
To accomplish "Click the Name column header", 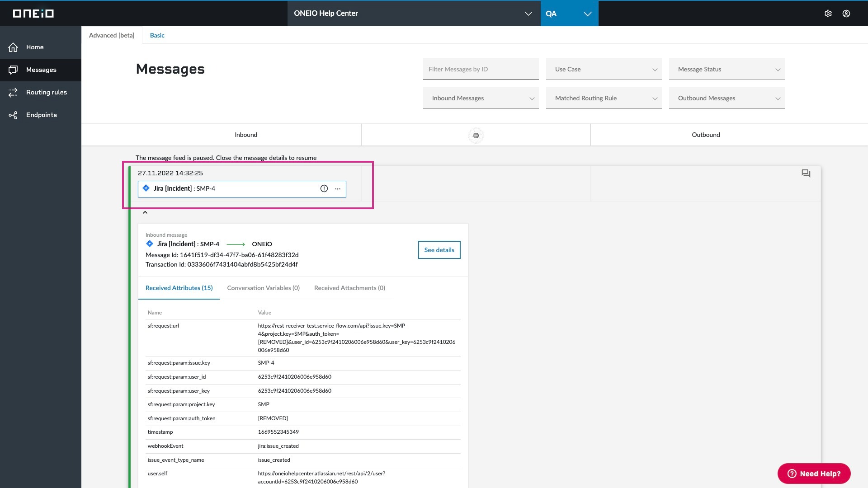I will [155, 313].
